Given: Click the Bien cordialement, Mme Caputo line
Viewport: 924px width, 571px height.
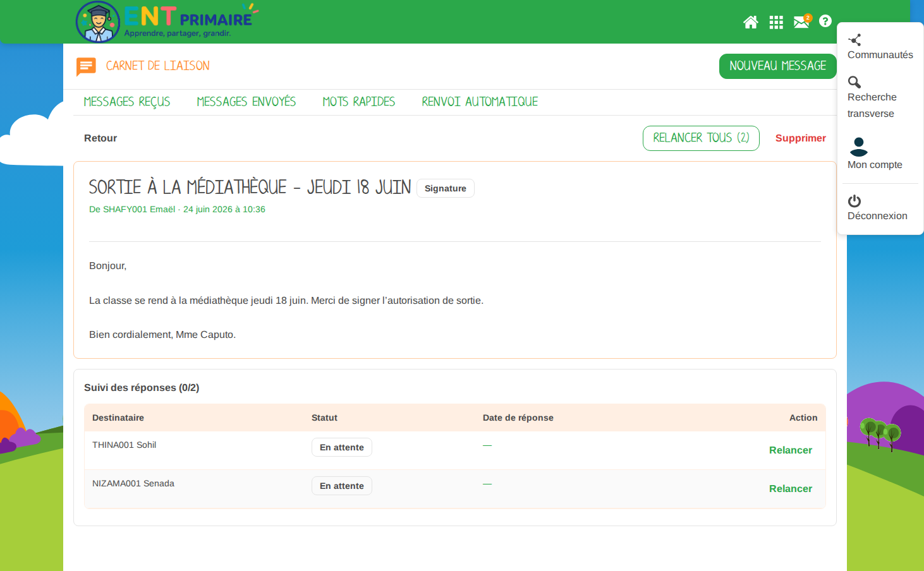Looking at the screenshot, I should [x=162, y=335].
